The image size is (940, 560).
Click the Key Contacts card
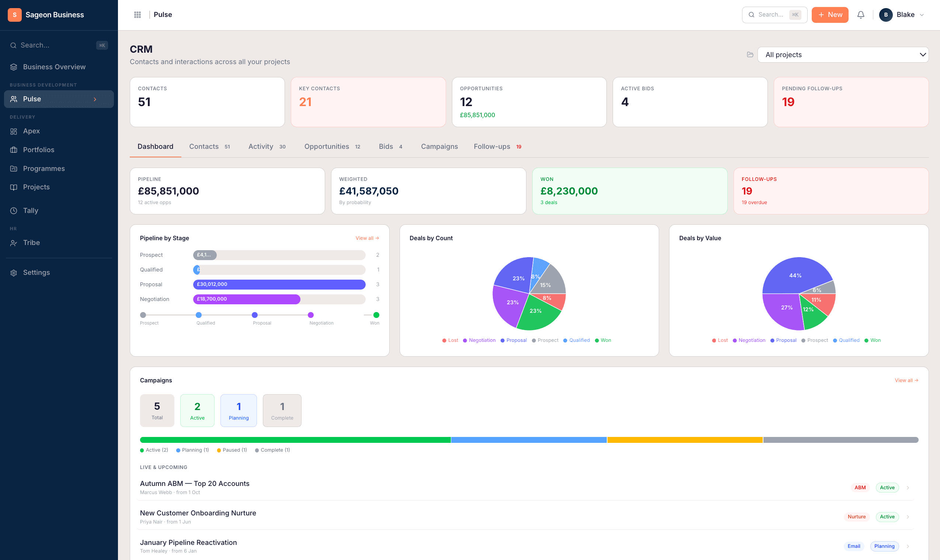(368, 102)
